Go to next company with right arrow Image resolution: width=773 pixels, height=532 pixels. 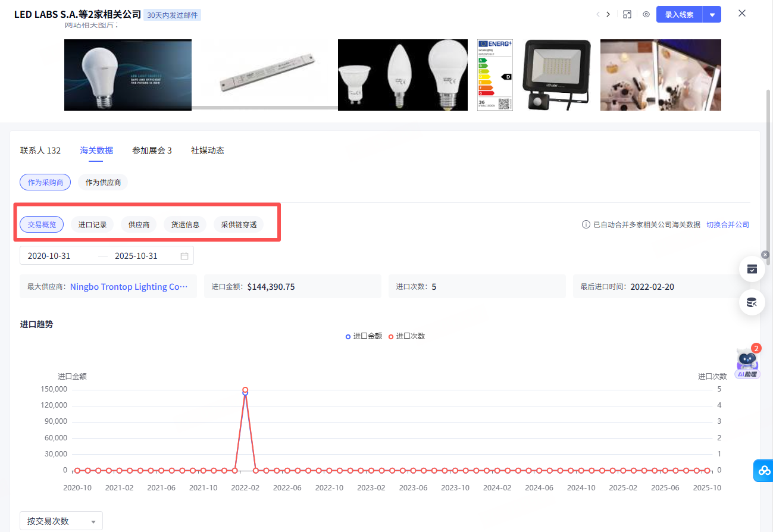[x=608, y=14]
